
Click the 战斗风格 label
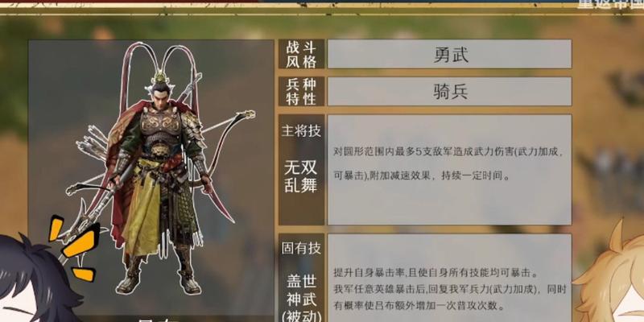click(x=301, y=54)
